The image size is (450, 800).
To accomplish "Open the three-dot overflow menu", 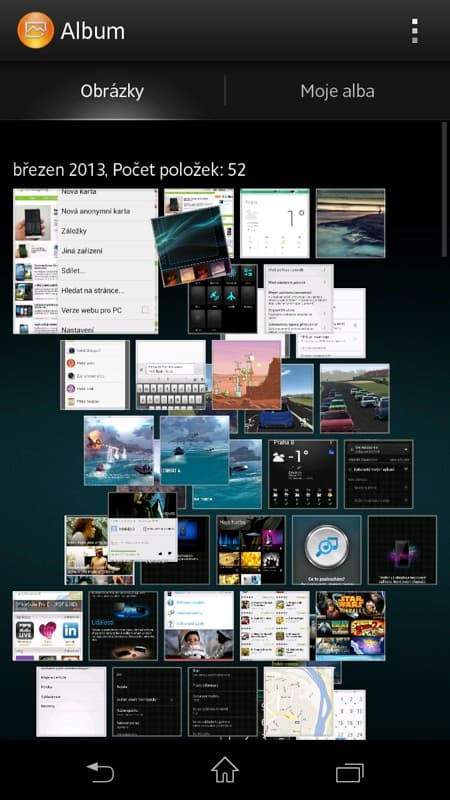I will [415, 31].
